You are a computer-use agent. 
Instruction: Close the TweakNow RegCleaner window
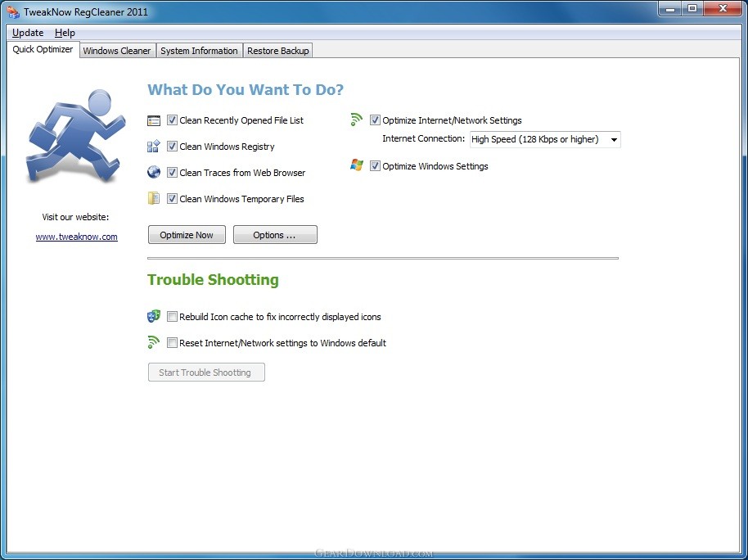723,9
